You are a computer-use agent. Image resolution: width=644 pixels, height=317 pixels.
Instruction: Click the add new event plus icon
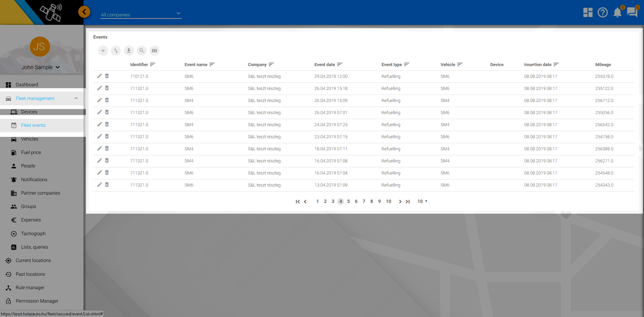coord(103,51)
